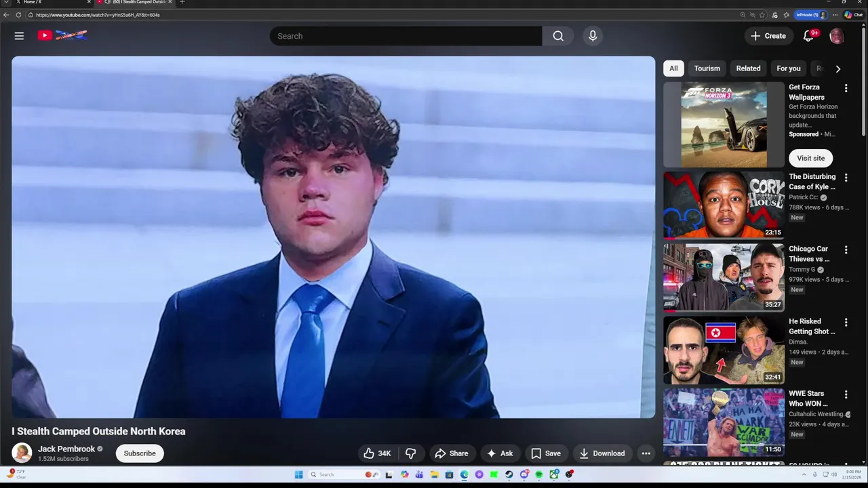This screenshot has height=488, width=868.
Task: Open Chicago Car Thieves video thumbnail
Action: click(724, 278)
